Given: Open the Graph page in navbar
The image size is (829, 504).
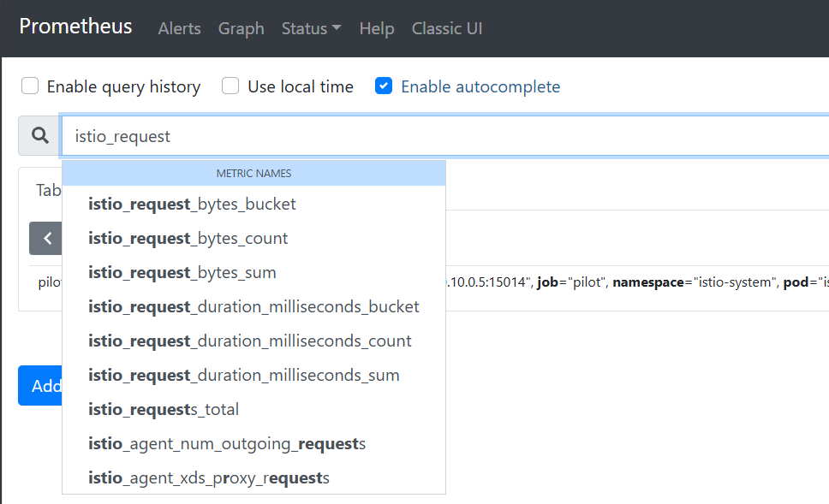Looking at the screenshot, I should point(242,28).
